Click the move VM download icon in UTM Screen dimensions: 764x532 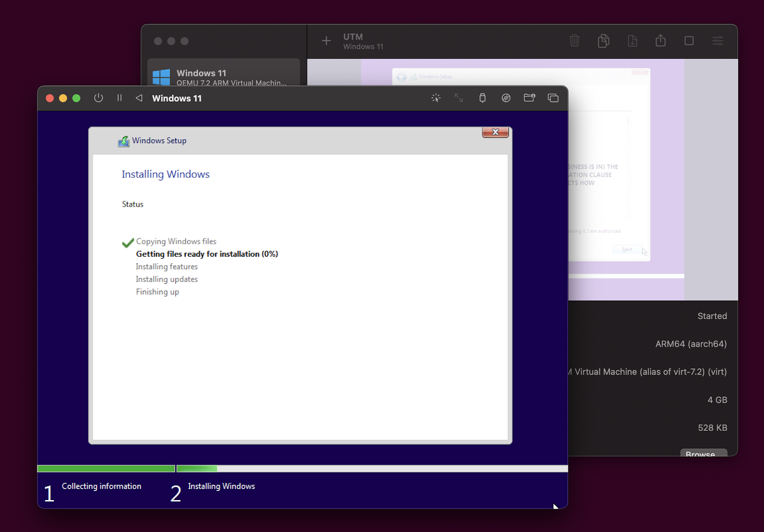tap(632, 41)
